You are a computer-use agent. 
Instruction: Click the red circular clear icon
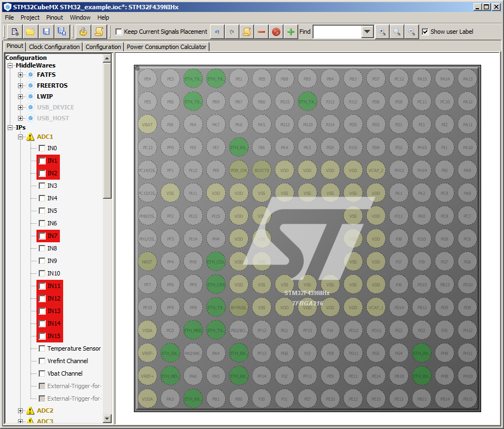(x=276, y=32)
